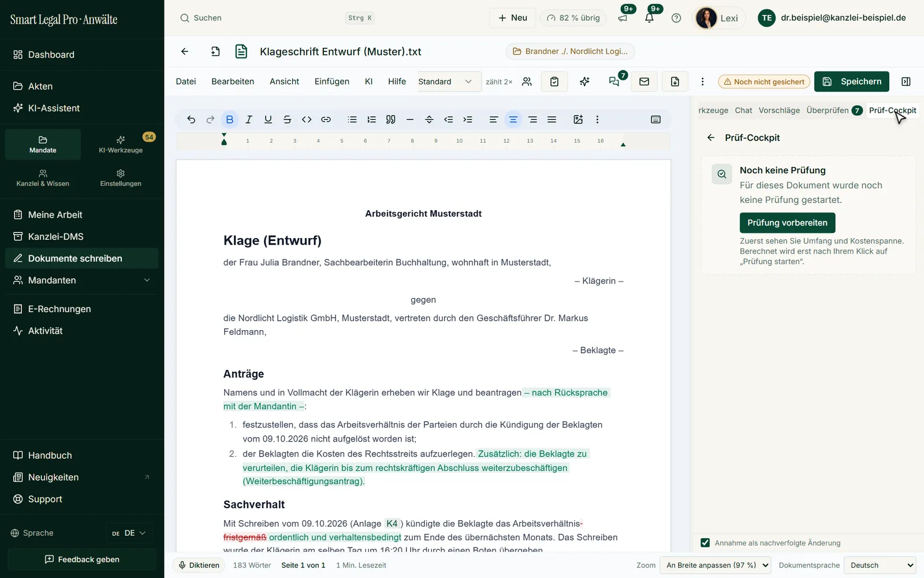
Task: Open the account menu for dr.beispiel
Action: click(x=832, y=18)
